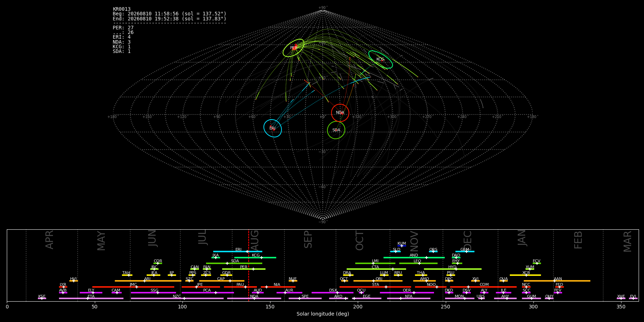Click the red NDA radiant circle
The height and width of the screenshot is (322, 644).
click(x=340, y=113)
